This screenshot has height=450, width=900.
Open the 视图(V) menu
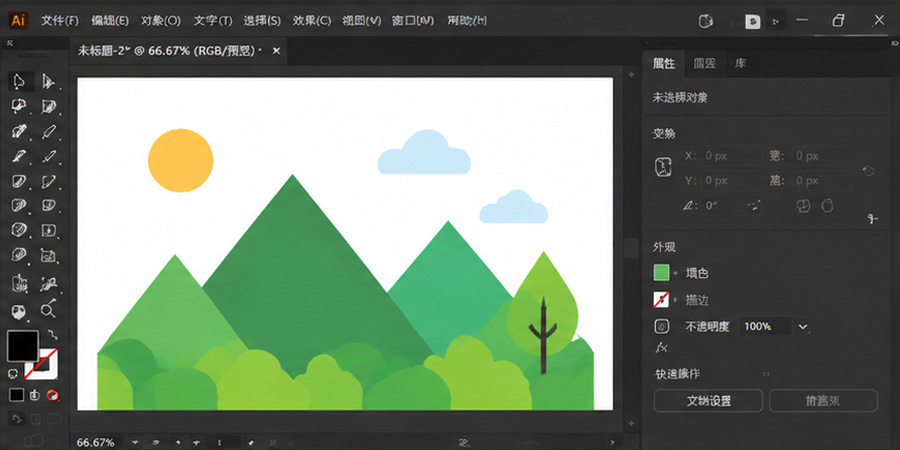pos(362,21)
